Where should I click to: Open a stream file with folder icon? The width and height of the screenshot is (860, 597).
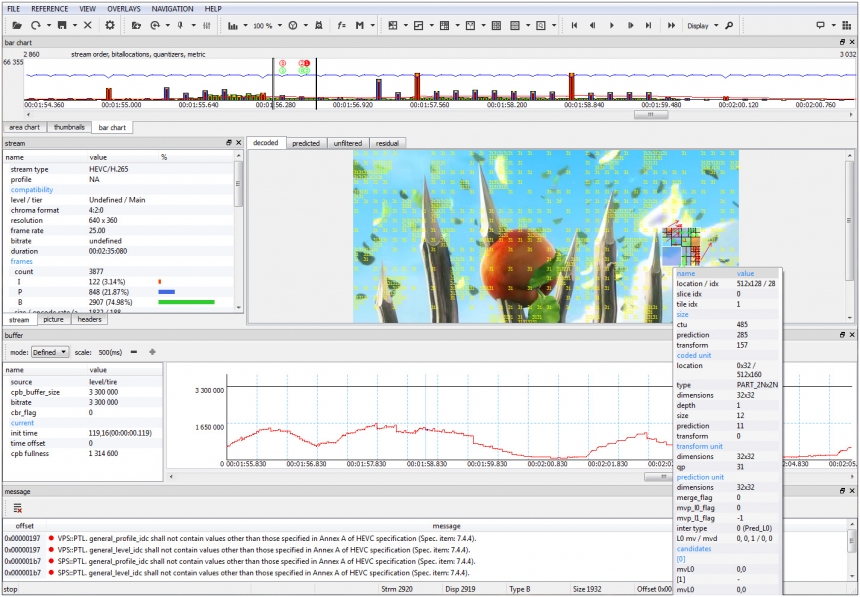[17, 25]
